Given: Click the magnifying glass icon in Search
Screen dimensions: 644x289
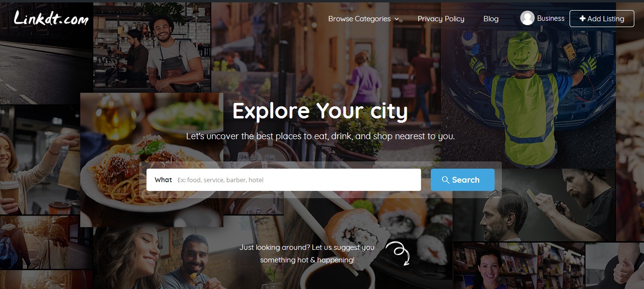Looking at the screenshot, I should tap(446, 180).
